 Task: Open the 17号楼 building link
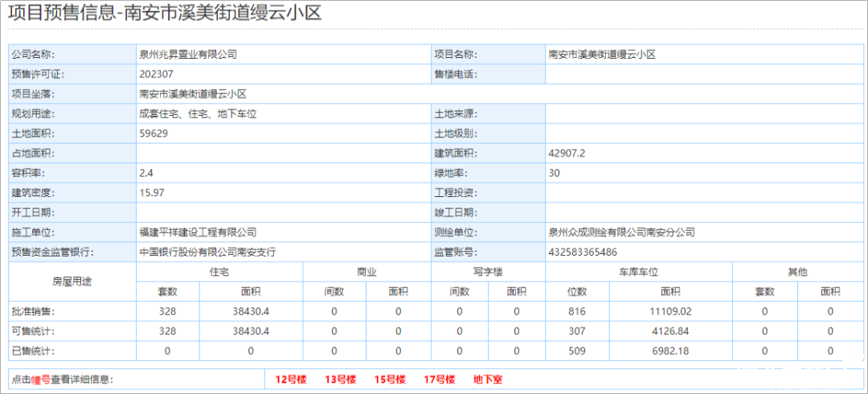(x=439, y=380)
